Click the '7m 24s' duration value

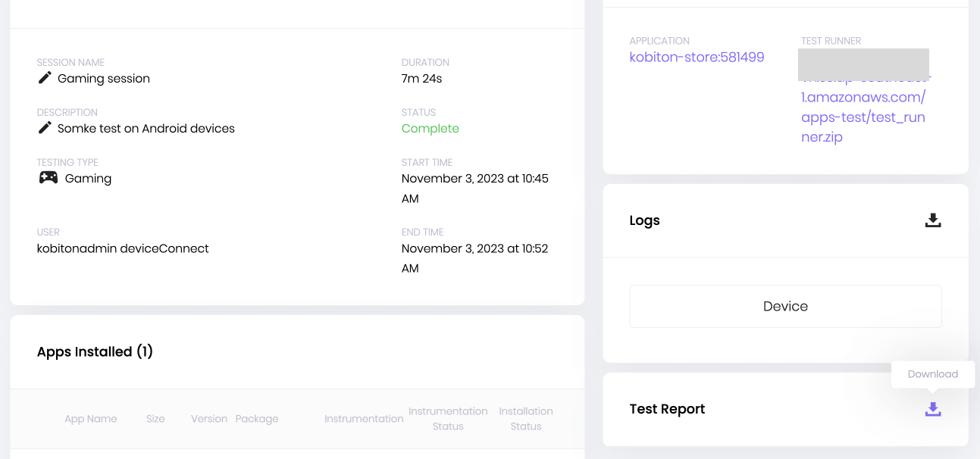tap(421, 79)
